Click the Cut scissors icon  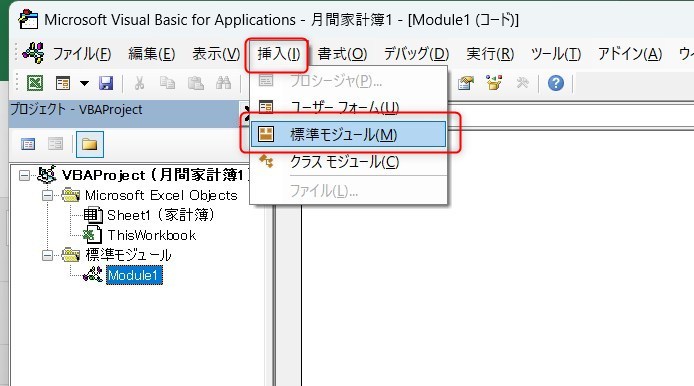point(139,83)
